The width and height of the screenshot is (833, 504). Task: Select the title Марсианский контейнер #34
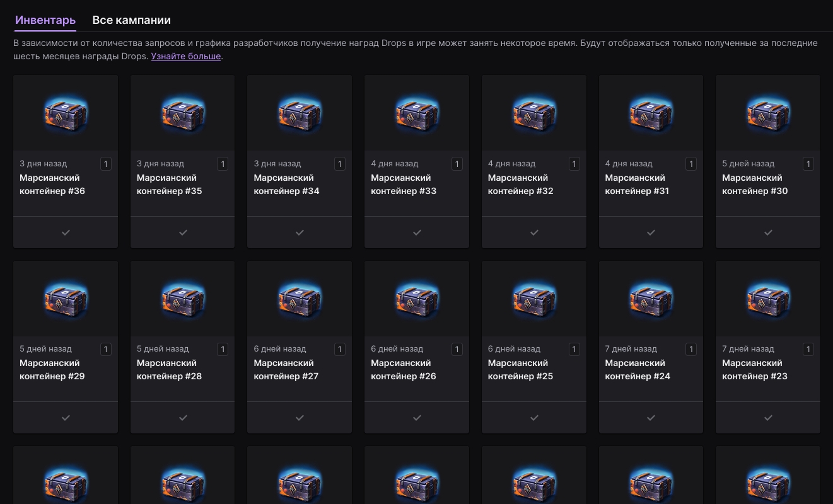pos(287,185)
